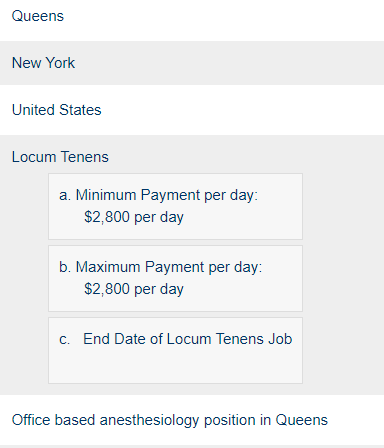Click the Queens city text row
Viewport: 384px width, 448px height.
click(192, 16)
